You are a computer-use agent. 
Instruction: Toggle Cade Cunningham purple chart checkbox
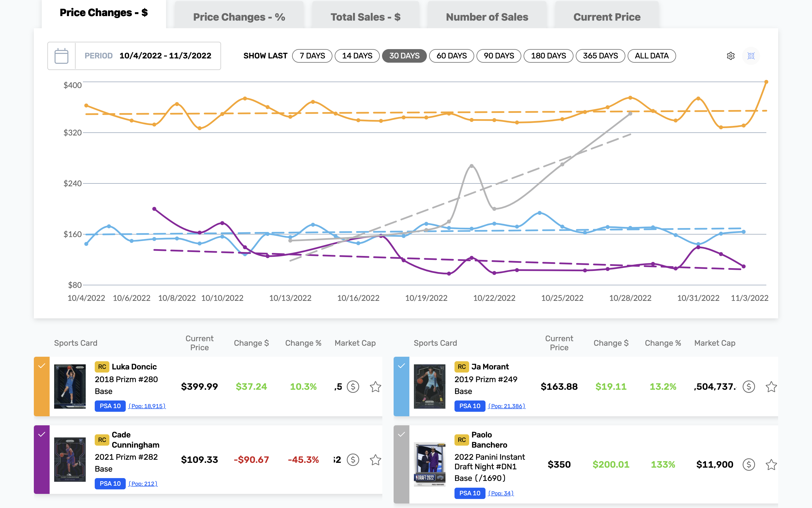[x=42, y=434]
